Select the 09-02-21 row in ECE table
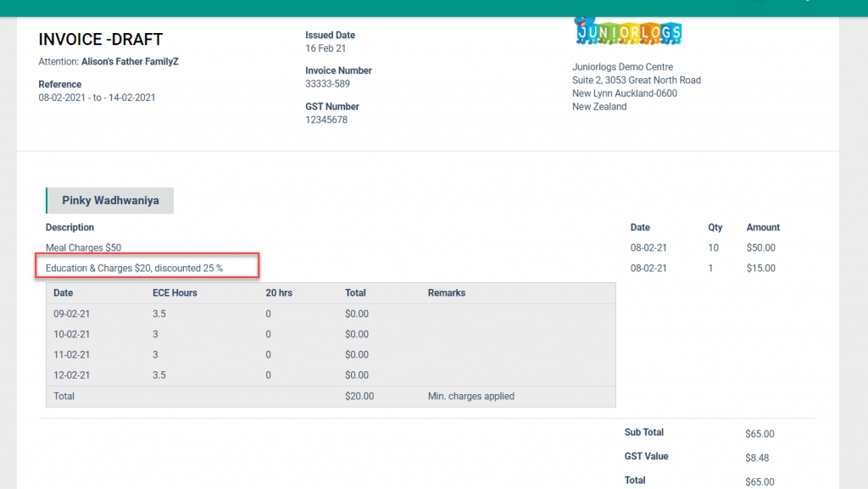868x489 pixels. (x=71, y=314)
